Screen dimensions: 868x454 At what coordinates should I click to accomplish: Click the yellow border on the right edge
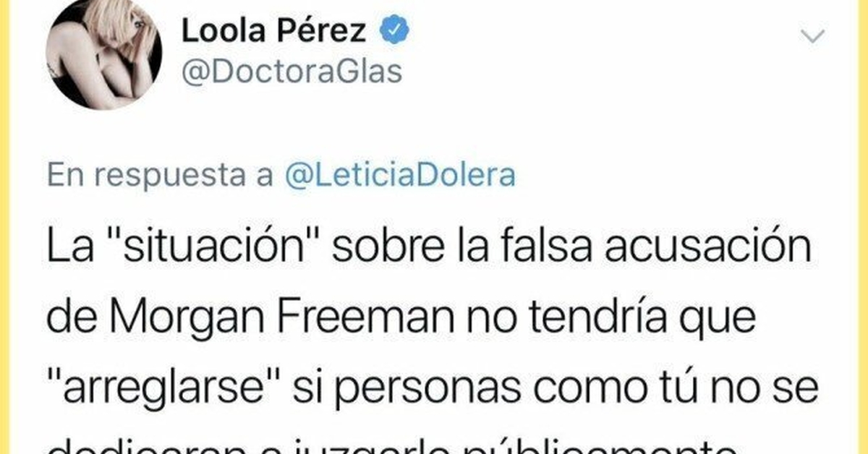tap(865, 227)
